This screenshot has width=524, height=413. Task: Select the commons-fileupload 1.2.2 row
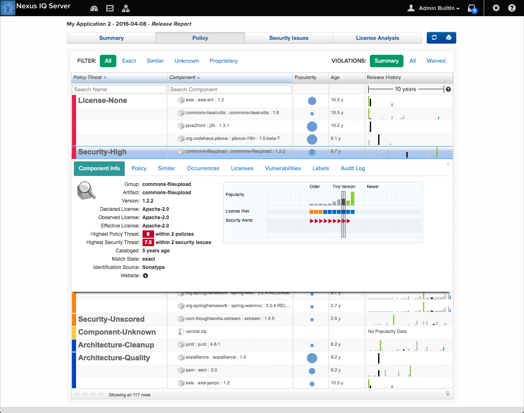(262, 152)
